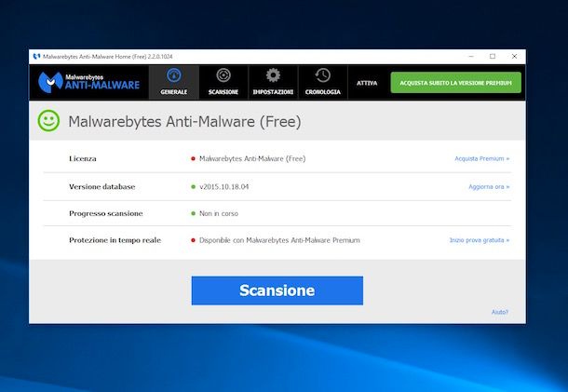Close the Malwarebytes window
The width and height of the screenshot is (568, 392).
(x=514, y=57)
